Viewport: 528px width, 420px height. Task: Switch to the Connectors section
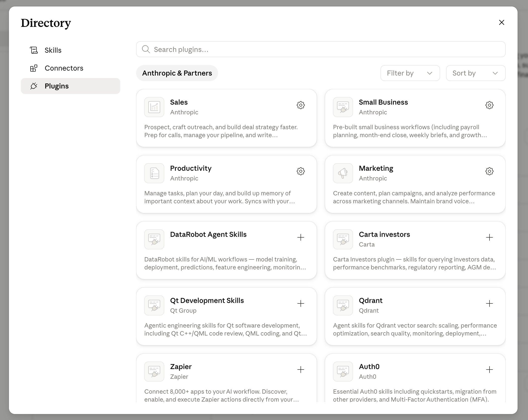tap(71, 68)
